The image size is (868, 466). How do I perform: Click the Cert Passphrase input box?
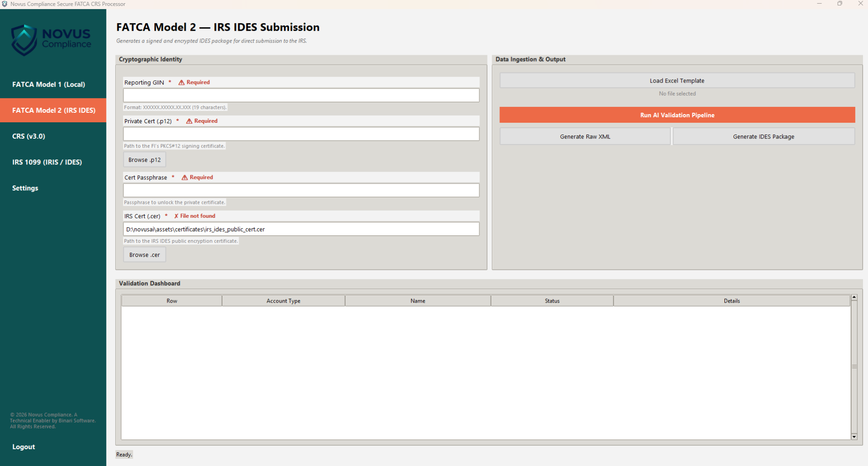pos(301,190)
